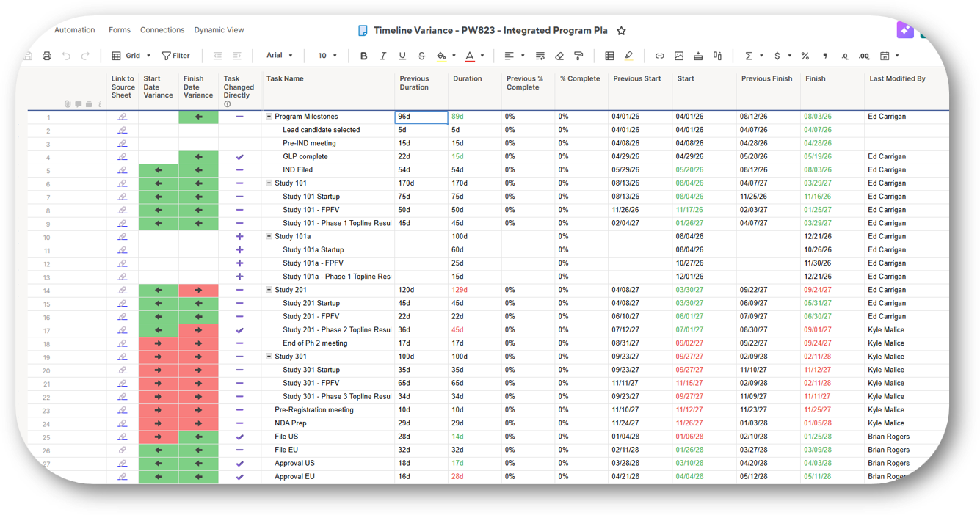The width and height of the screenshot is (980, 515).
Task: Click the highlight changes marker icon
Action: point(629,56)
